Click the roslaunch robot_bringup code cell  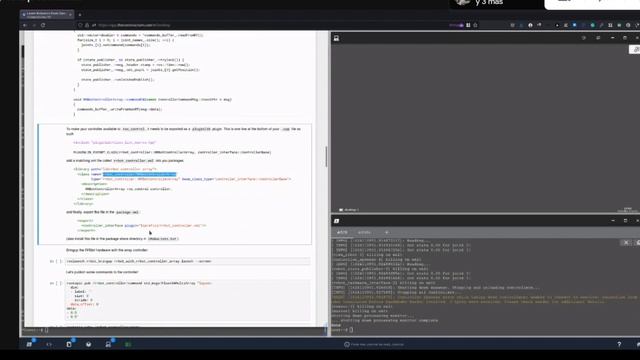click(188, 261)
